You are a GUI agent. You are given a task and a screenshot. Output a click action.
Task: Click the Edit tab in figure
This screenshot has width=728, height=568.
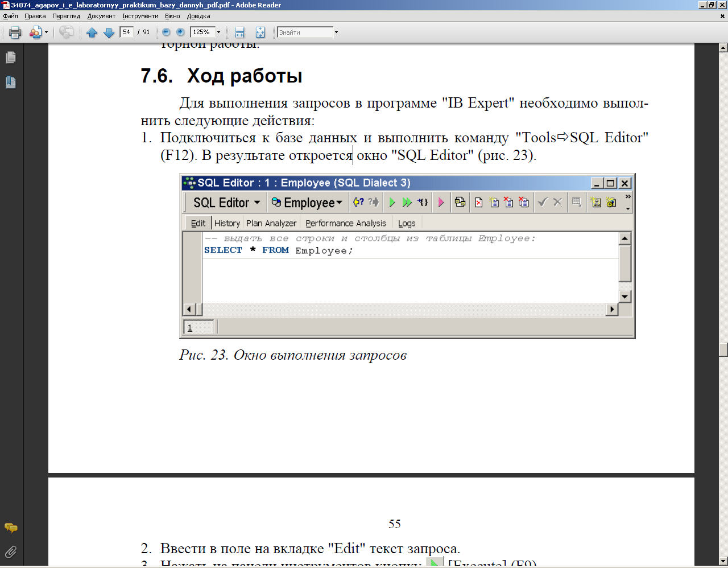pyautogui.click(x=198, y=223)
